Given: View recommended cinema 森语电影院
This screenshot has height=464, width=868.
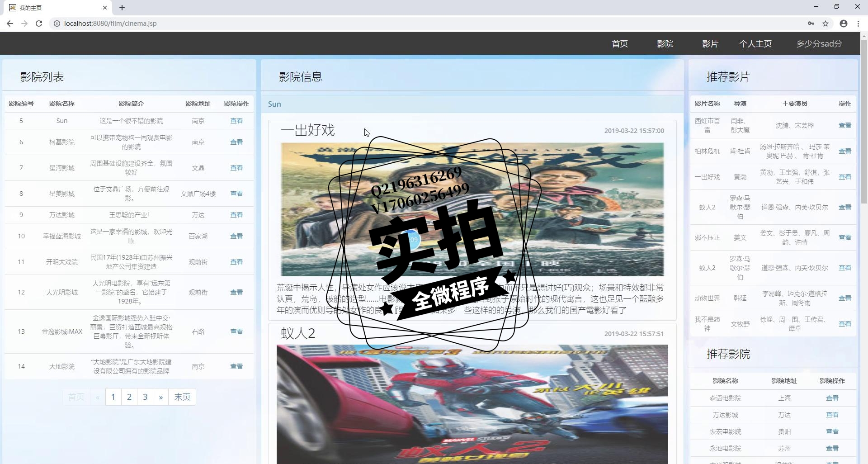Looking at the screenshot, I should (x=832, y=398).
